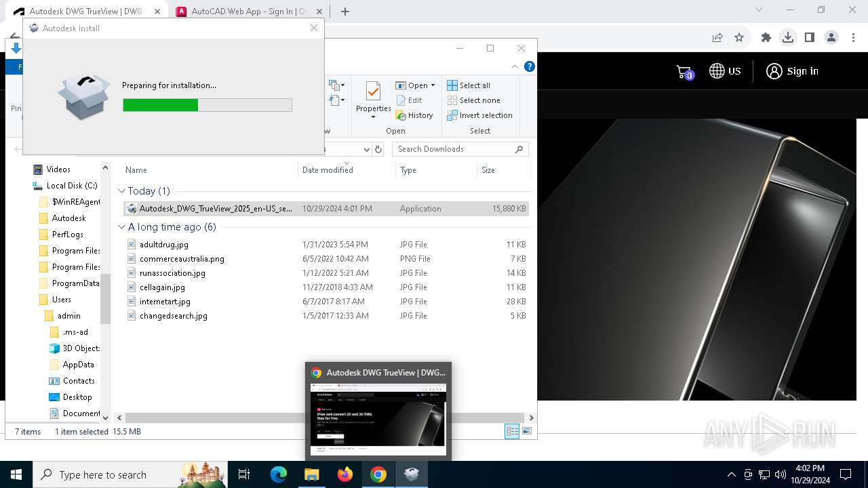
Task: Open the US region globe selector
Action: click(725, 71)
